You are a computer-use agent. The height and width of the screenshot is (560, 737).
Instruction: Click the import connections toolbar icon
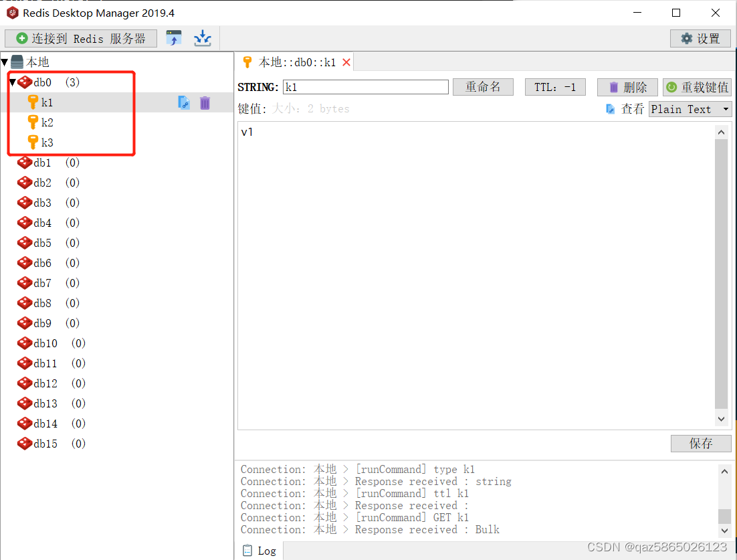click(x=203, y=38)
